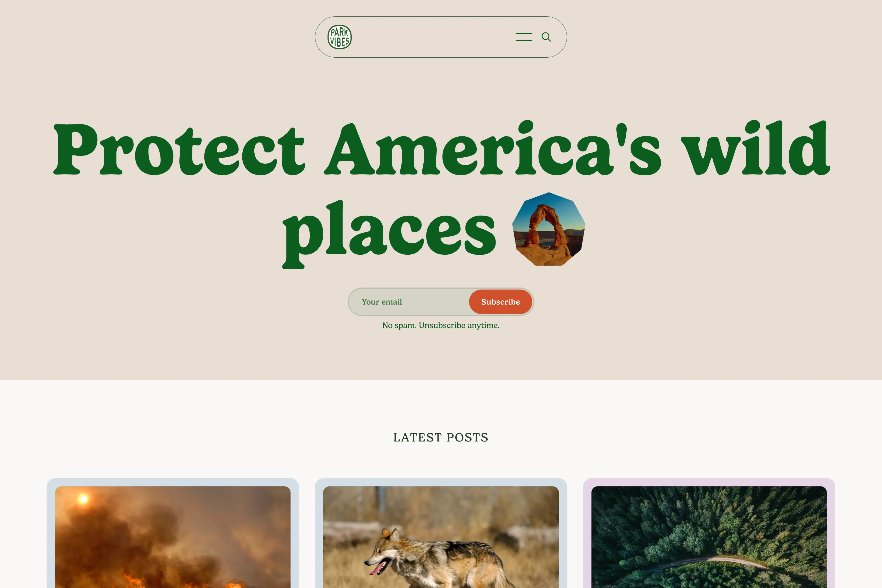Open the wildfire smoke post image
Screen dimensions: 882x588
click(x=173, y=537)
